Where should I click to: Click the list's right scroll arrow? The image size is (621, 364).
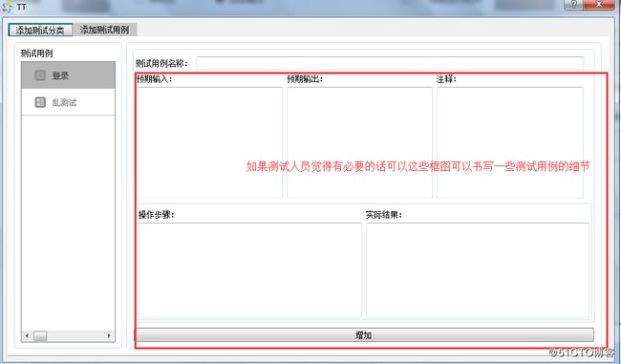tap(109, 336)
